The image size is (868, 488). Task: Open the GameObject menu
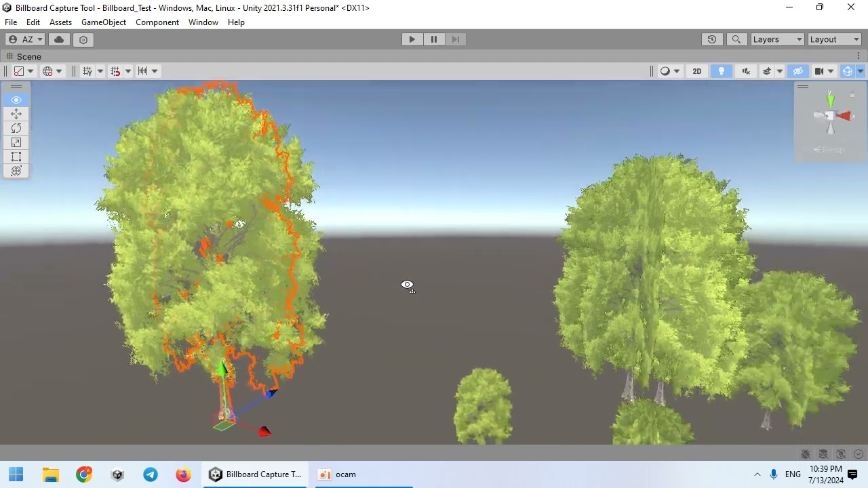(104, 22)
